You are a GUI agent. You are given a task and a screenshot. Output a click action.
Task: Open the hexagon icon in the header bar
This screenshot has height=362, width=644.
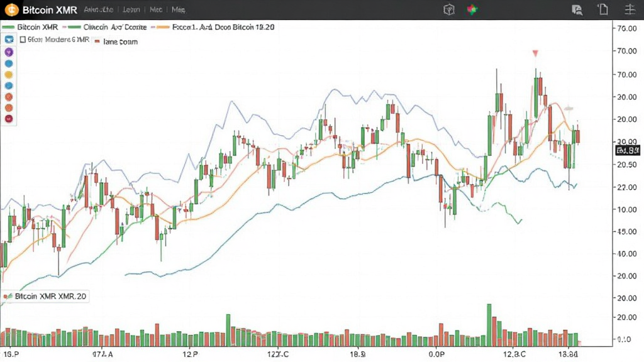coord(449,9)
